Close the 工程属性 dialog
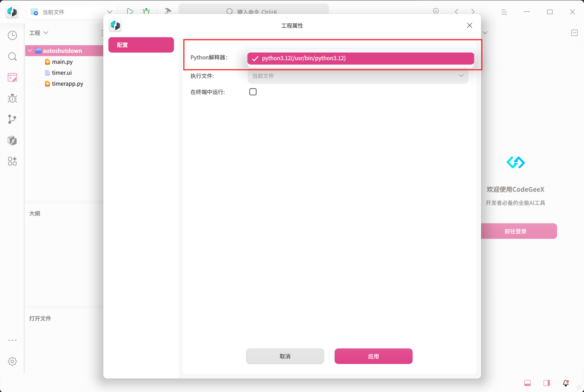The image size is (584, 392). tap(469, 26)
